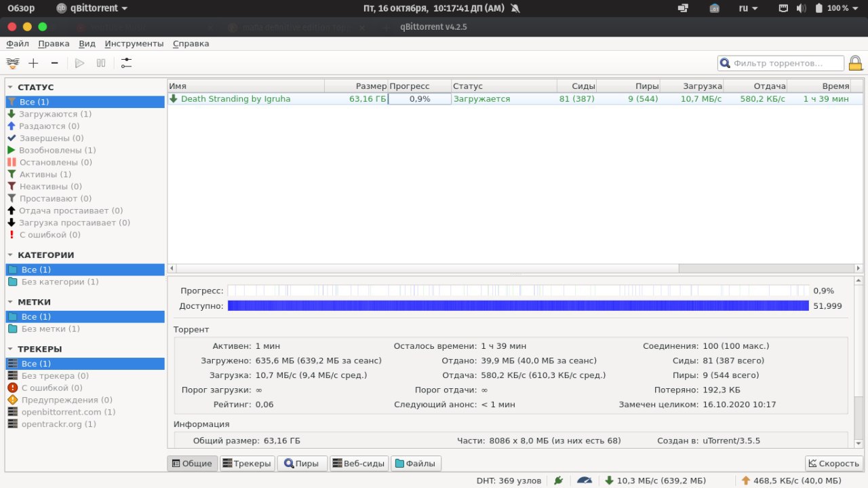Open the Скорость graph button
Screen dimensions: 868x488
coord(833,464)
